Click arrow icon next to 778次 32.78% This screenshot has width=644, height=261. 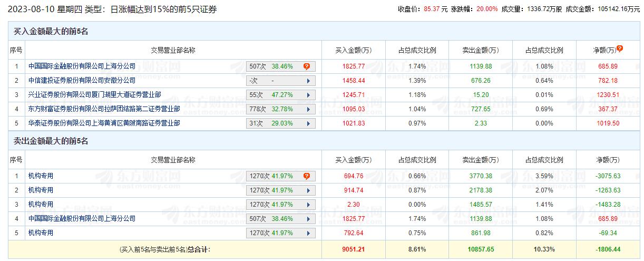coord(307,110)
